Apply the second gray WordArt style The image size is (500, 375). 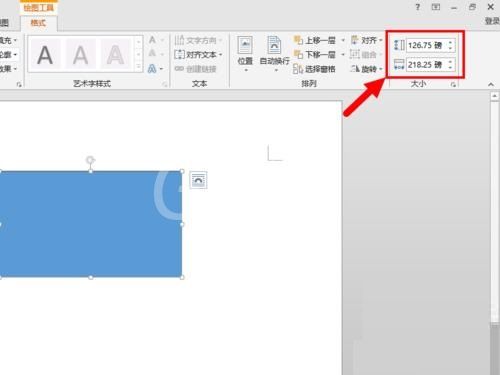pos(80,54)
